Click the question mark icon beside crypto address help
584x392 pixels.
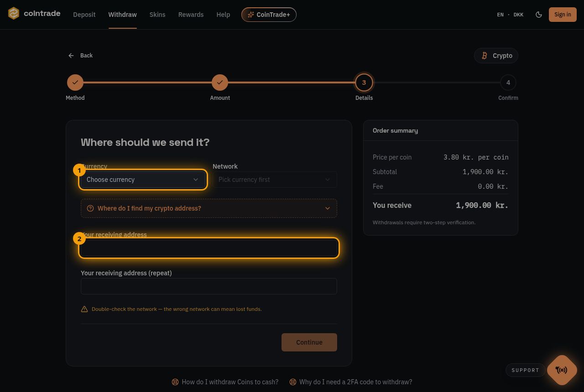click(90, 208)
